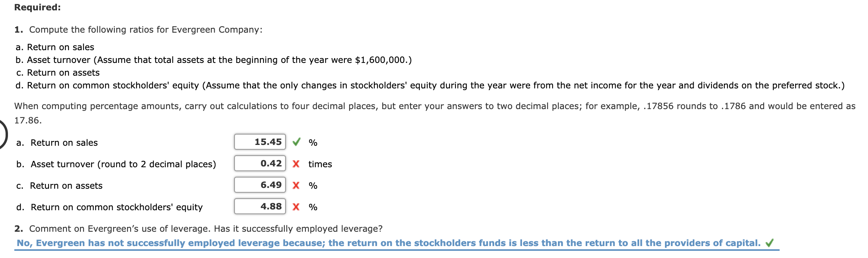The image size is (868, 258).
Task: Click inside the Return on sales value box
Action: (x=260, y=141)
